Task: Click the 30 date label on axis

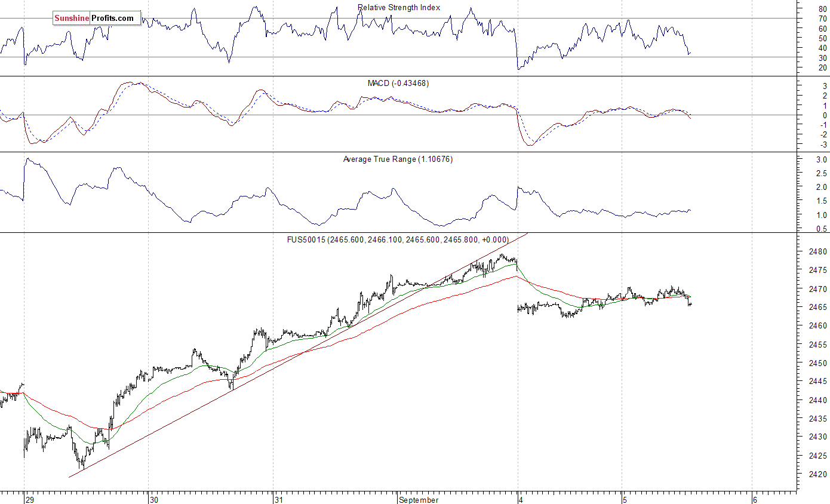Action: (x=154, y=499)
